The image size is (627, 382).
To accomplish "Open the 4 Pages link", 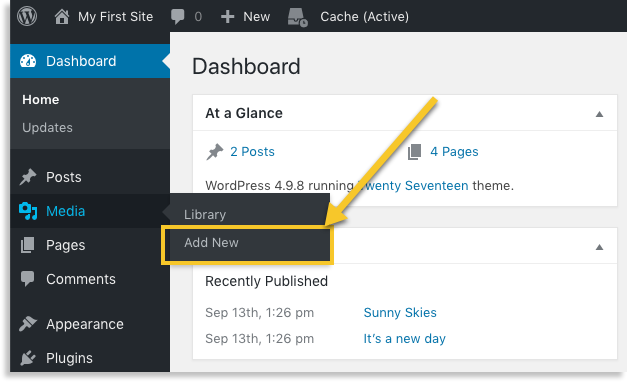I will [x=454, y=152].
